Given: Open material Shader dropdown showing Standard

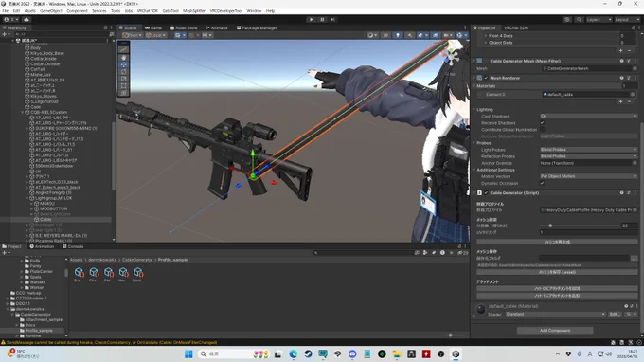Looking at the screenshot, I should click(x=555, y=314).
